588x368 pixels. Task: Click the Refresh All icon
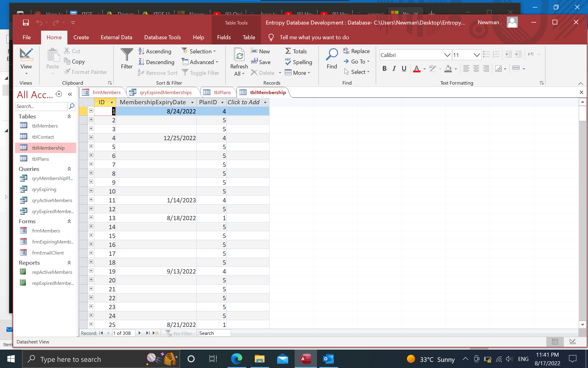pyautogui.click(x=239, y=55)
